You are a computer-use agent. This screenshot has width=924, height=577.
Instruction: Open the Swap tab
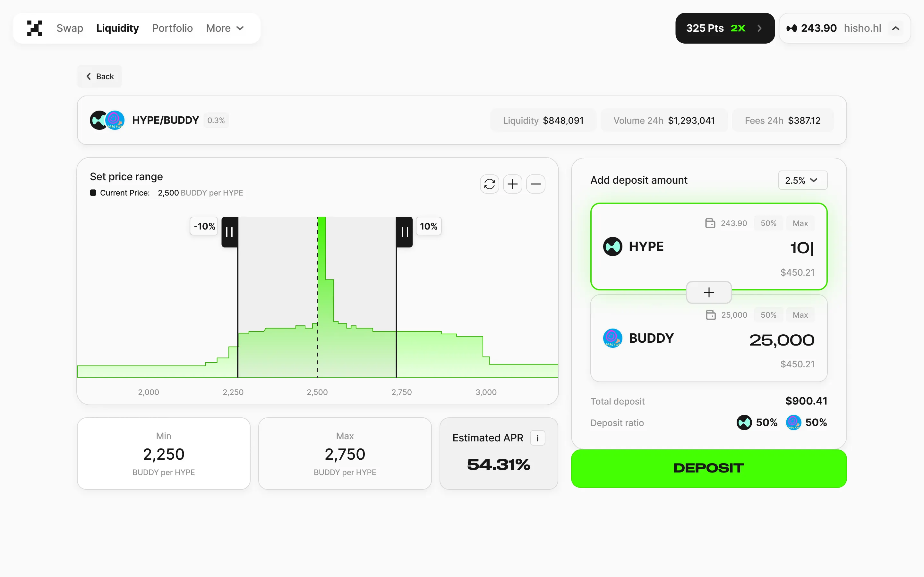tap(70, 28)
